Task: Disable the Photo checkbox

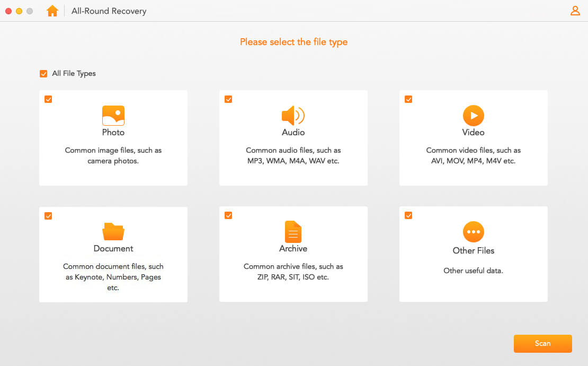Action: (48, 99)
